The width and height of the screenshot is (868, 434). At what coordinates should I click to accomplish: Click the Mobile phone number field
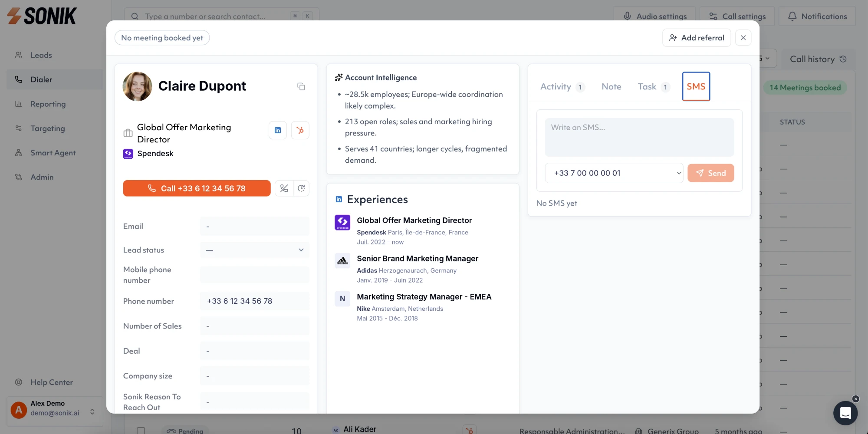[255, 275]
